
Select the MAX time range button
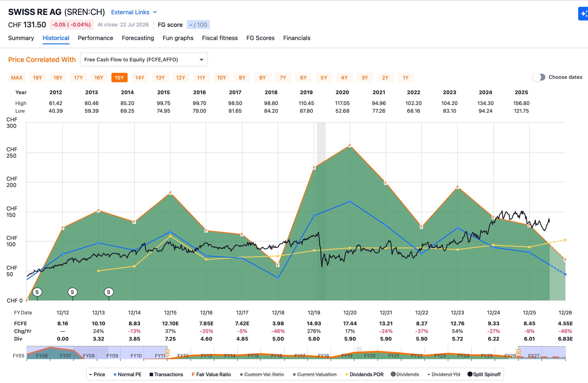(x=17, y=77)
